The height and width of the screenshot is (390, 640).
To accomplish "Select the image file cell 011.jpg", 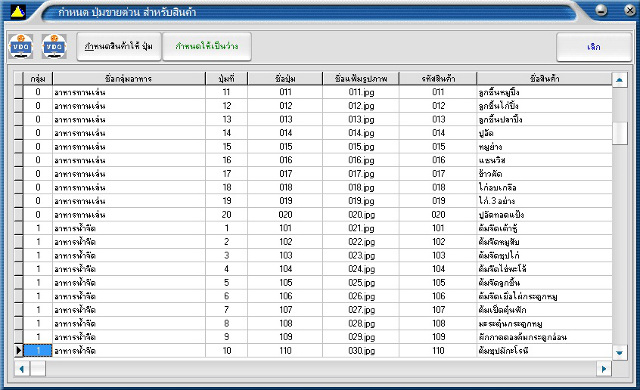I will click(x=361, y=92).
